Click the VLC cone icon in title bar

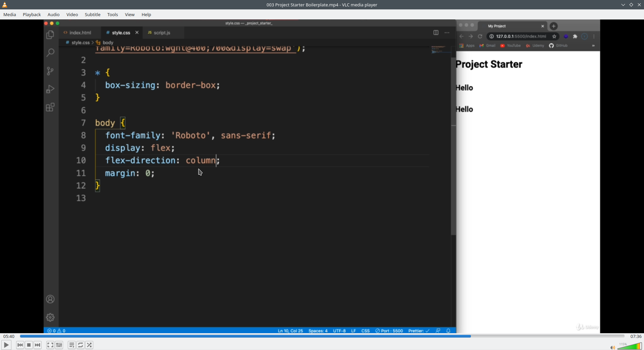pyautogui.click(x=5, y=5)
